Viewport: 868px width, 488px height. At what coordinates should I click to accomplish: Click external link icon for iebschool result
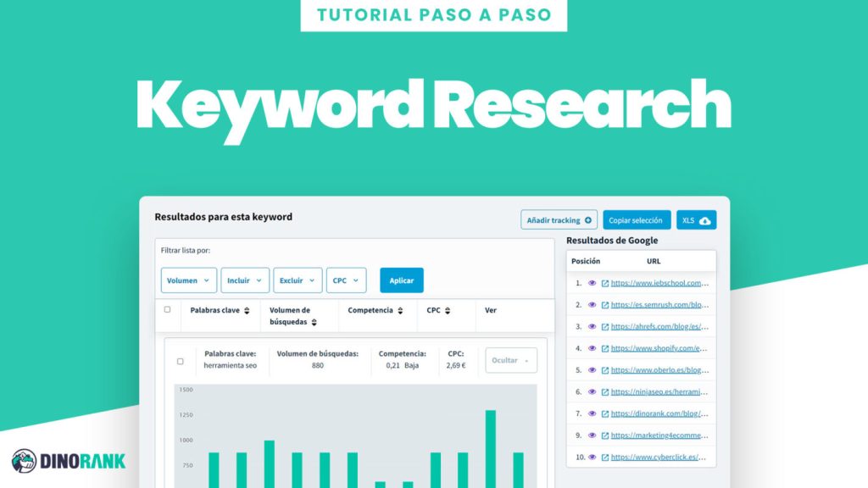tap(605, 283)
